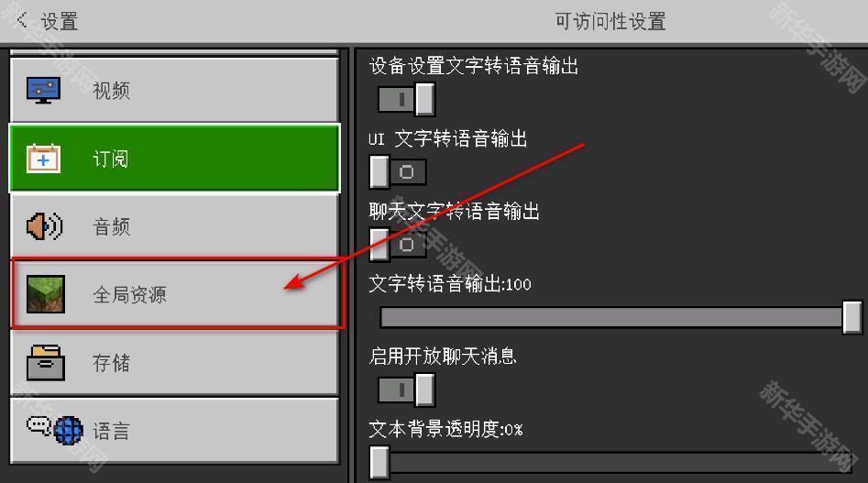Click the speaker icon for 音频
The image size is (868, 483).
pyautogui.click(x=44, y=226)
